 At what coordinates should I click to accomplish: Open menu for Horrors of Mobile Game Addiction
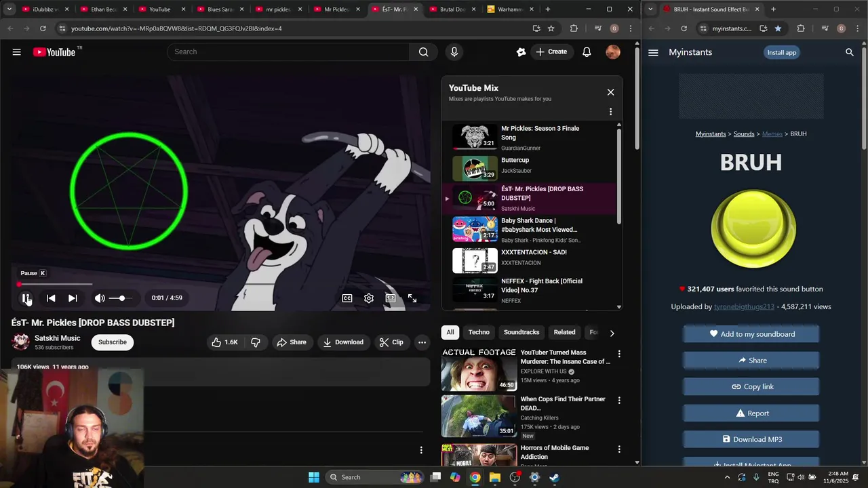click(x=618, y=449)
